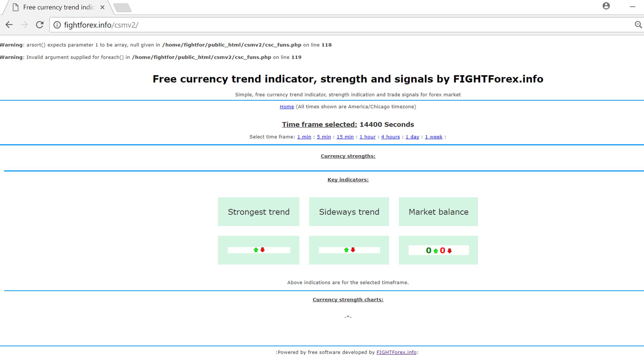Open the Home link
The width and height of the screenshot is (644, 355).
(x=287, y=107)
